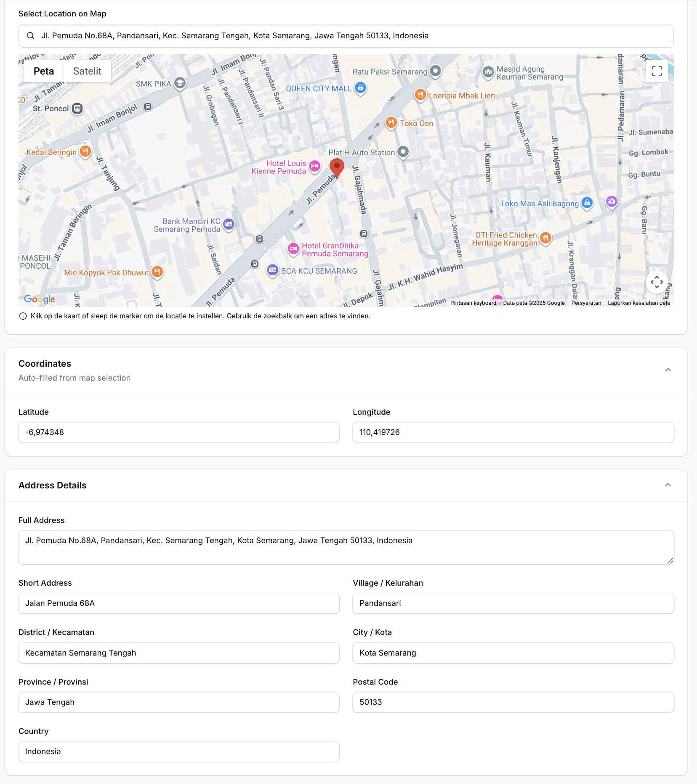
Task: Collapse the Address Details section
Action: 668,485
